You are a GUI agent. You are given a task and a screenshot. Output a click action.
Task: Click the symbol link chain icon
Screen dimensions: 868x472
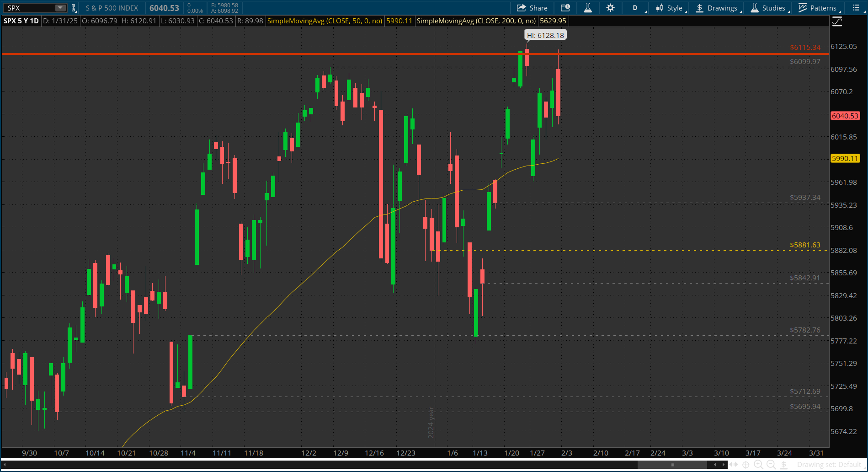pyautogui.click(x=73, y=8)
